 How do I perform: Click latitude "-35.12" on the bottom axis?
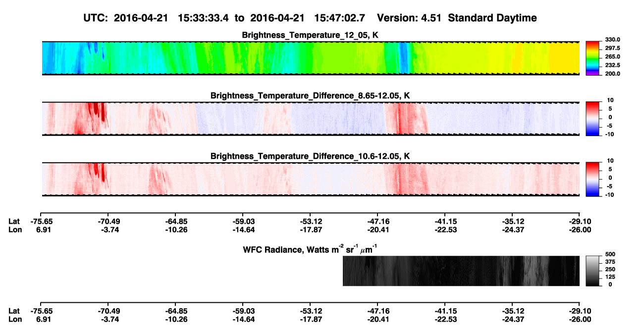coord(513,311)
